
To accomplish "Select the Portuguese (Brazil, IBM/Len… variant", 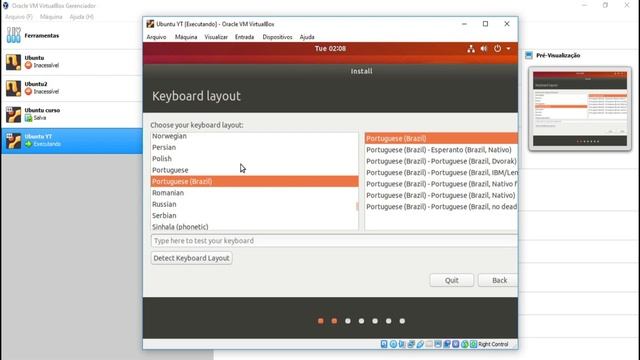I will click(441, 173).
